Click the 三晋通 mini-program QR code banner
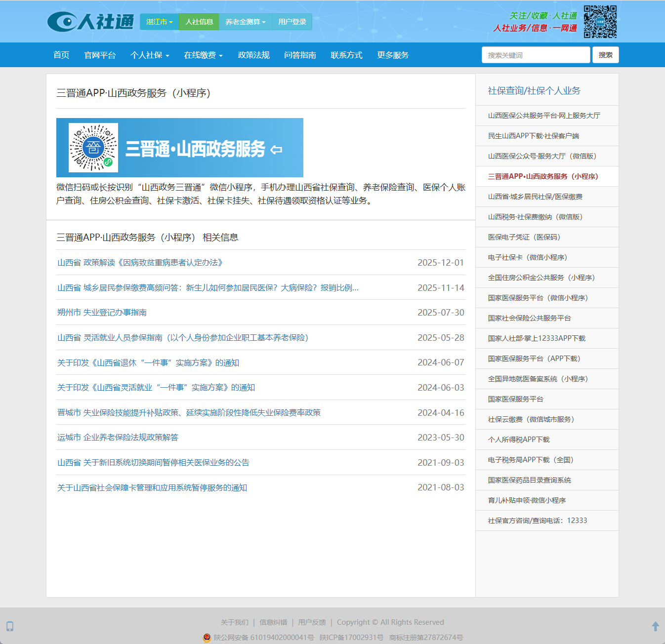The width and height of the screenshot is (665, 644). tap(179, 148)
